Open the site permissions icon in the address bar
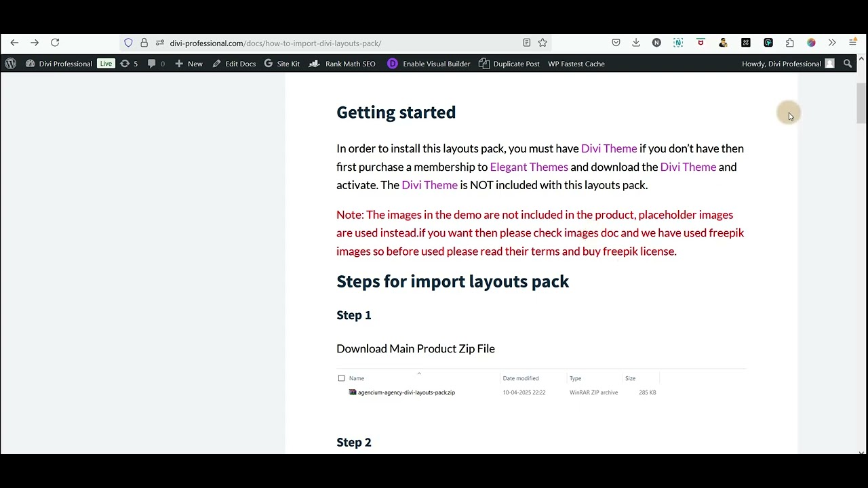This screenshot has width=868, height=488. coord(159,43)
